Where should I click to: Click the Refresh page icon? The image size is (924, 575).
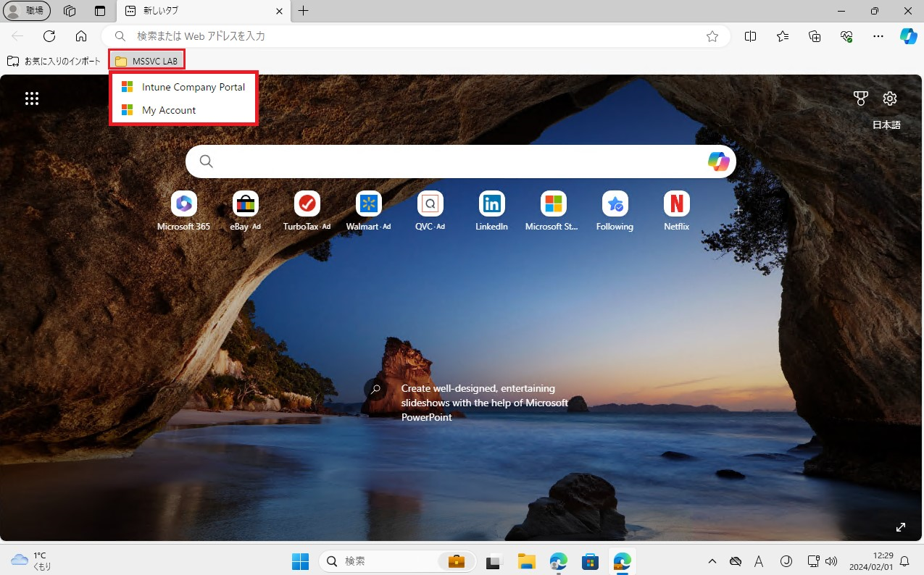[x=49, y=36]
